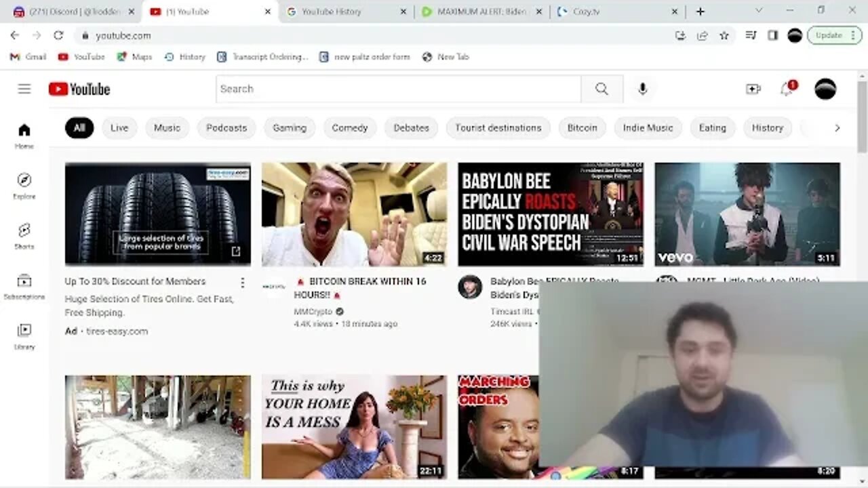Select the Comedy filter chip
The width and height of the screenshot is (868, 488).
350,127
